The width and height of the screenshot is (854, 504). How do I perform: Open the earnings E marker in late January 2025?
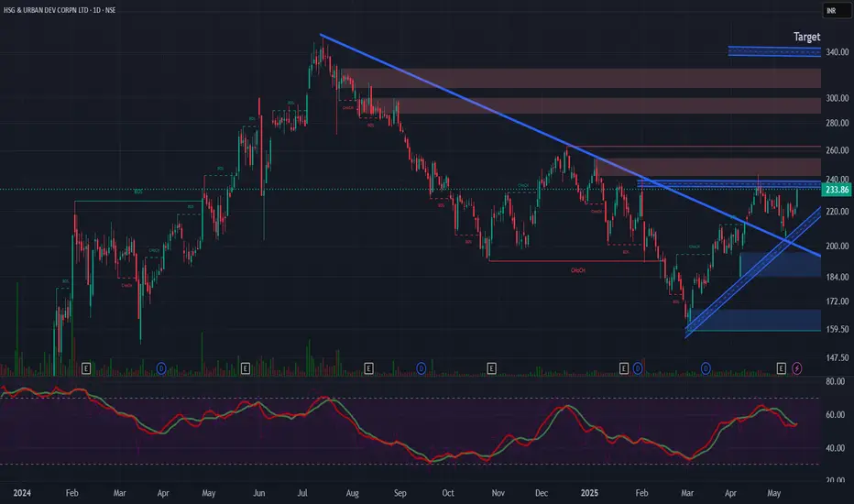tap(624, 369)
